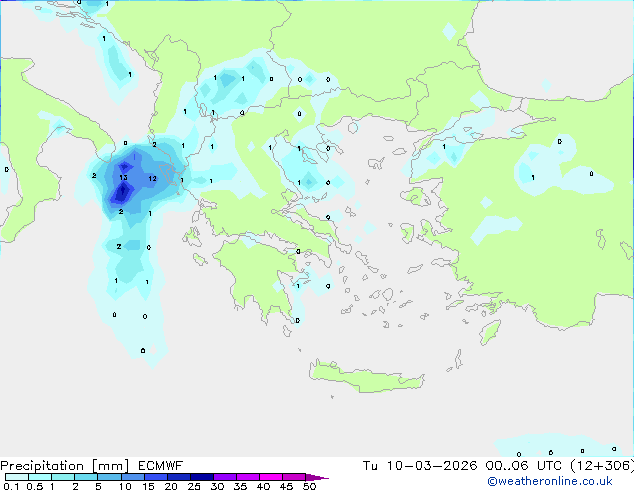Click the 35–40 mm violet legend swatch

[x=247, y=477]
